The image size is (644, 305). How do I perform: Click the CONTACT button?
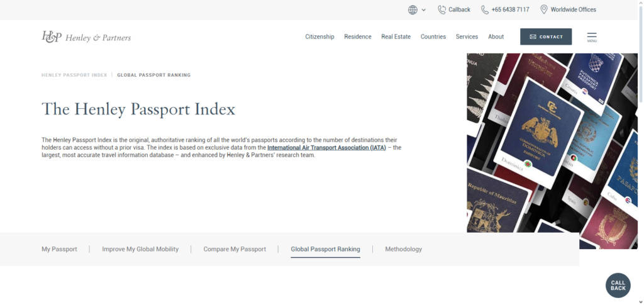pos(546,36)
